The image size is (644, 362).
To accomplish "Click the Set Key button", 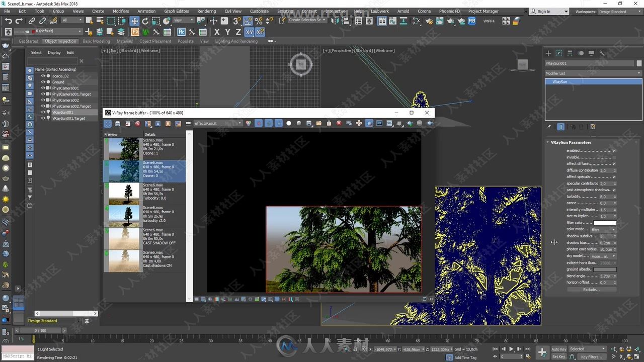I will [558, 357].
